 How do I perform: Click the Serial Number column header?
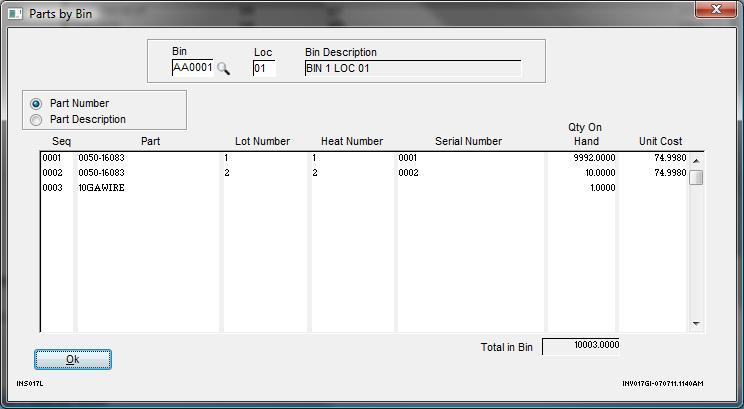468,141
